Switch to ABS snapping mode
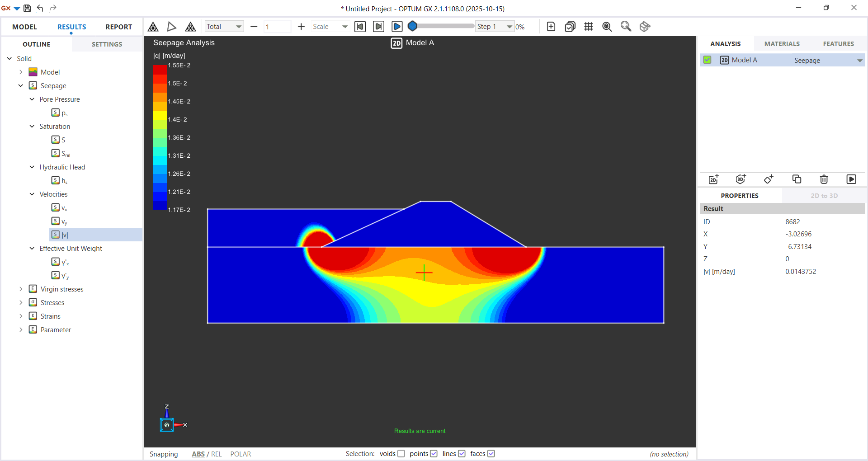The height and width of the screenshot is (461, 868). [x=198, y=454]
